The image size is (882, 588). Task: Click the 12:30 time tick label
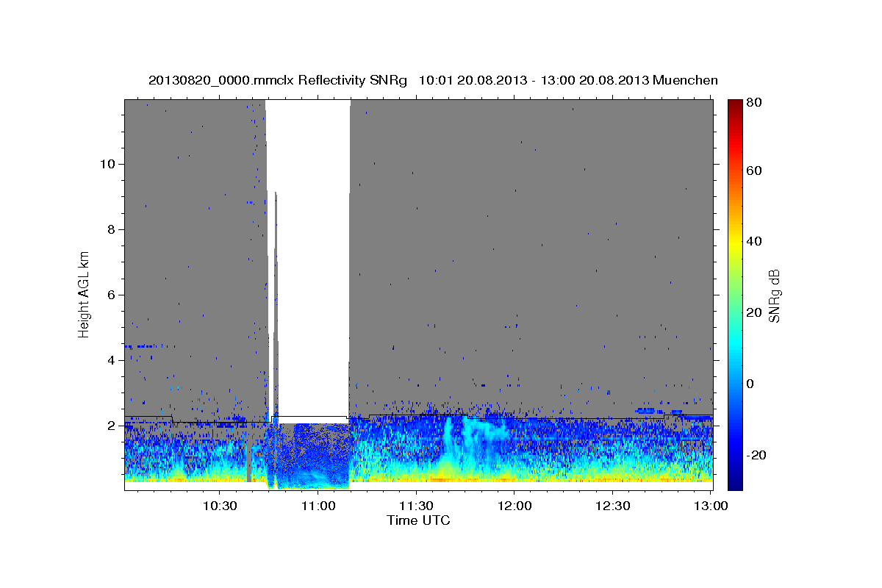click(x=613, y=506)
